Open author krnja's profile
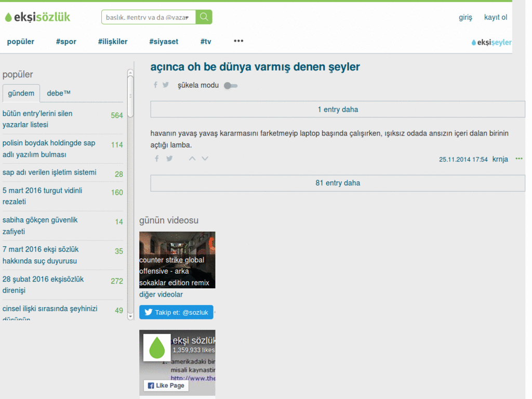This screenshot has width=532, height=399. pos(500,159)
